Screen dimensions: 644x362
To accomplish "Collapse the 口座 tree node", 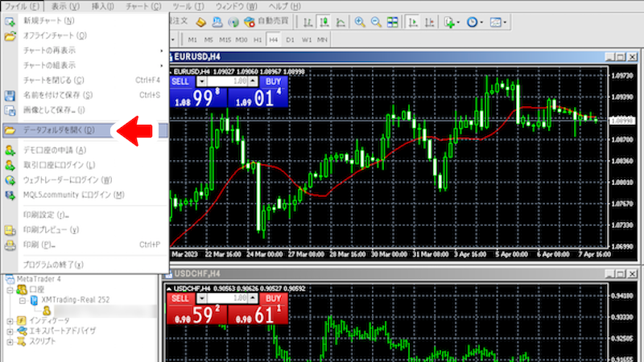I will (10, 290).
